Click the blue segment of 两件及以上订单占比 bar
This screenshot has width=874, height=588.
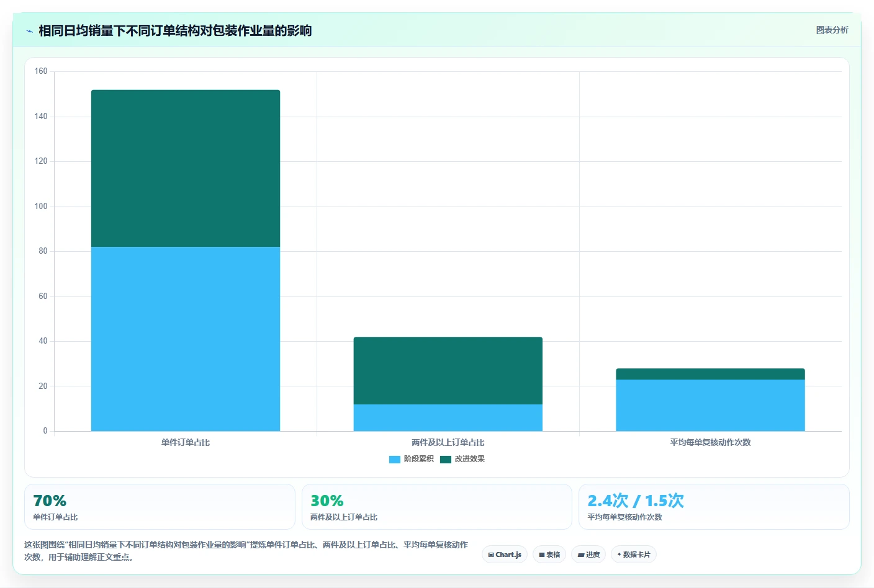[448, 417]
